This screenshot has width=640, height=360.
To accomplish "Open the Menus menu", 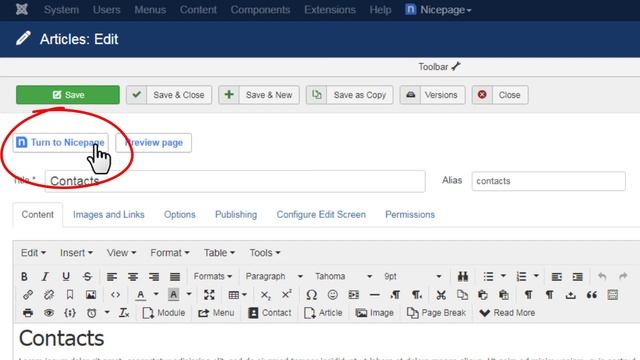I will click(x=150, y=10).
